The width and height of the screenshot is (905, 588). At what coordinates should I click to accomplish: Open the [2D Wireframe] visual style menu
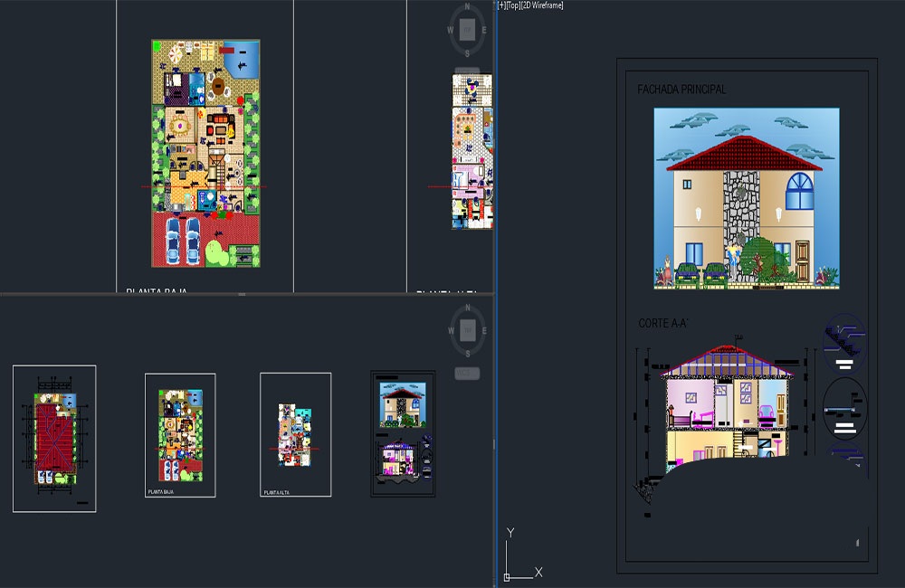[x=542, y=5]
